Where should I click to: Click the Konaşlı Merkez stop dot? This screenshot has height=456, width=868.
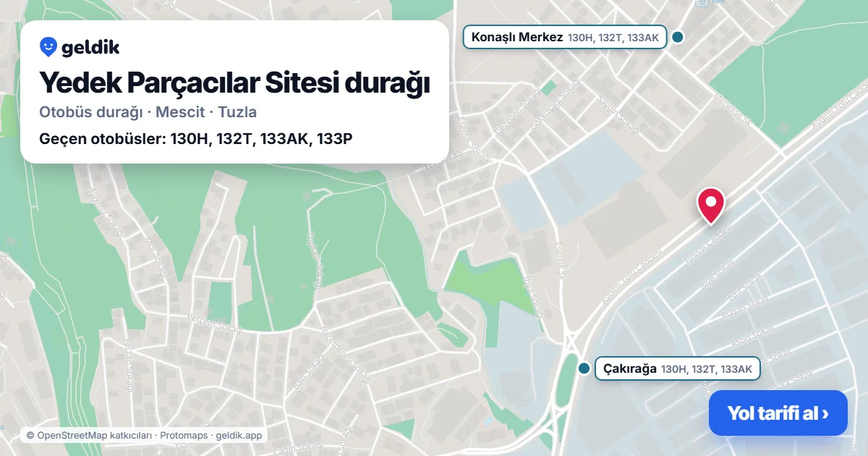coord(678,37)
